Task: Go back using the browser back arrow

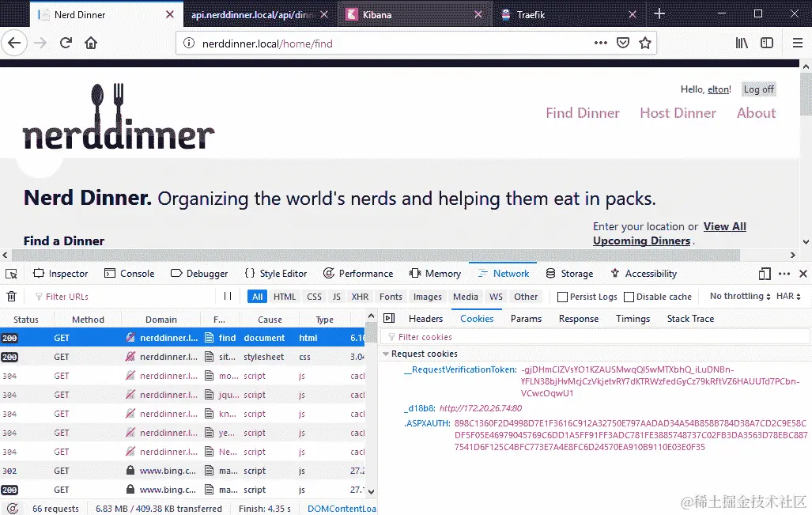Action: coord(14,43)
